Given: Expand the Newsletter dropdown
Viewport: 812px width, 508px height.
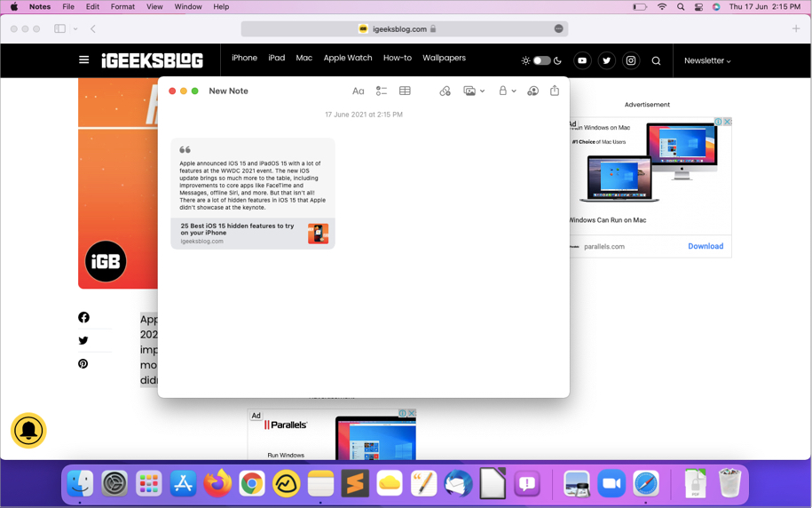Looking at the screenshot, I should click(x=707, y=60).
